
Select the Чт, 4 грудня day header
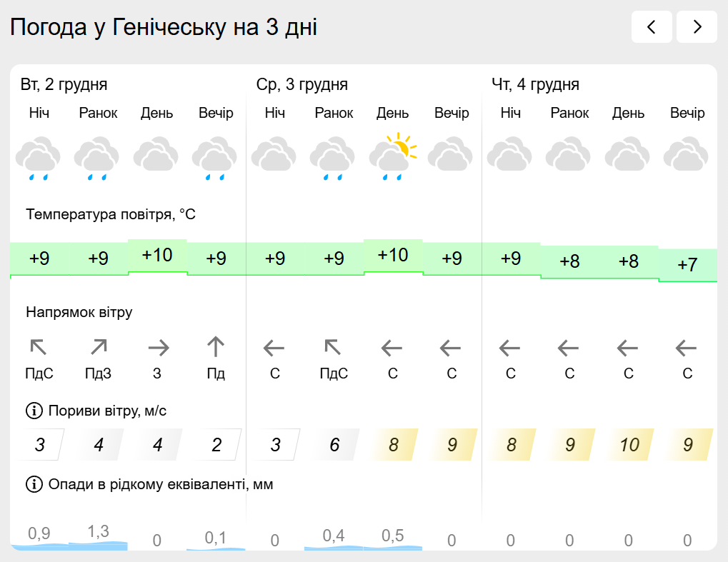coord(535,85)
